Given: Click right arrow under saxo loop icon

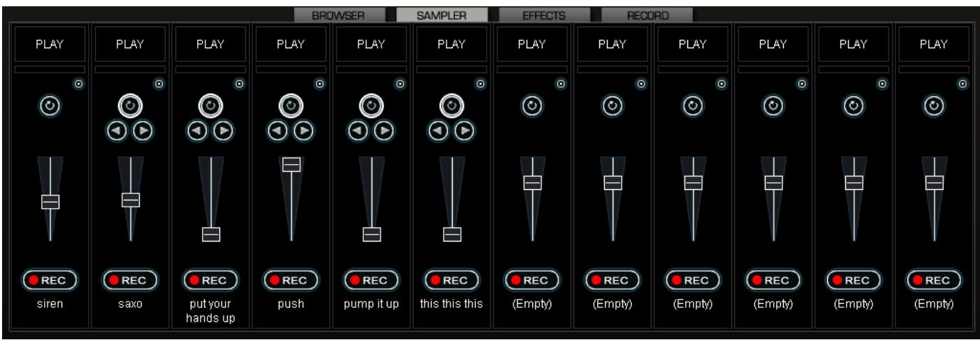Looking at the screenshot, I should [x=142, y=131].
